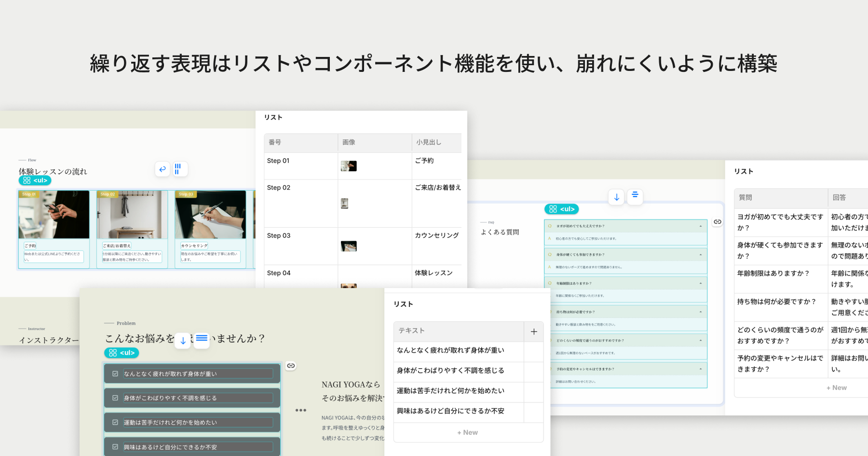Select the 小見出し column header in the list
The width and height of the screenshot is (868, 456).
[x=428, y=142]
